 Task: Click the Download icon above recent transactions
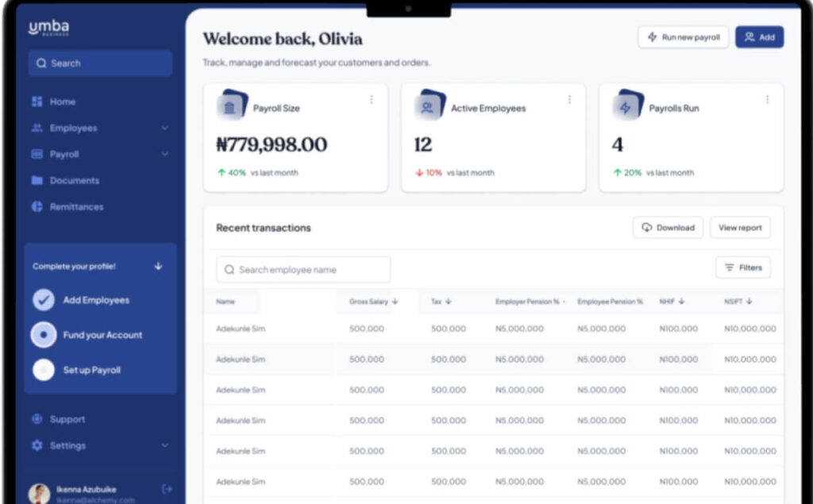(645, 227)
